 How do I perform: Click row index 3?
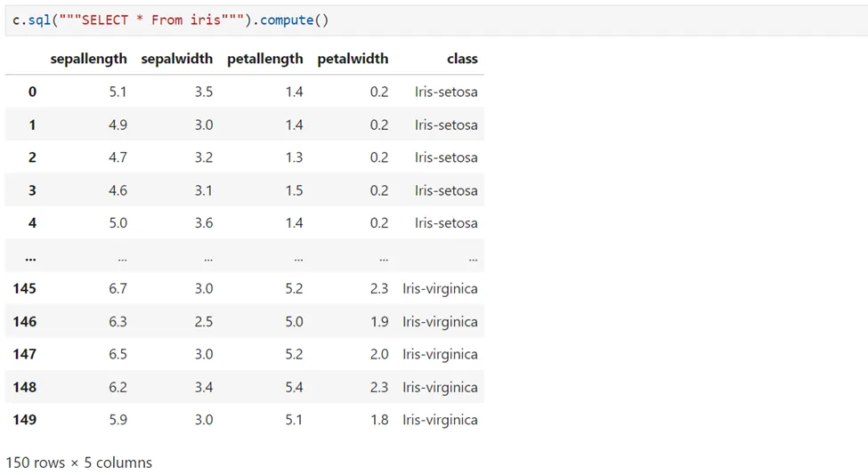click(x=32, y=190)
